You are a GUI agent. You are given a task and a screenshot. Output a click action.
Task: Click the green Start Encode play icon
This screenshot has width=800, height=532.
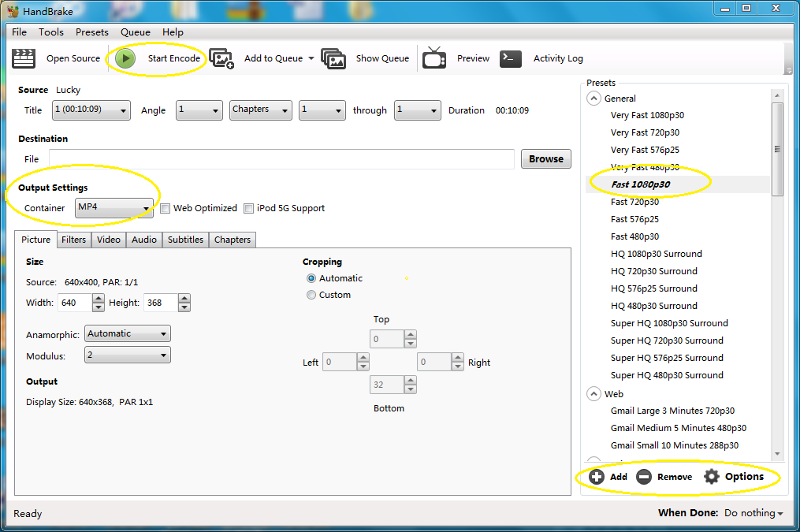pyautogui.click(x=125, y=58)
